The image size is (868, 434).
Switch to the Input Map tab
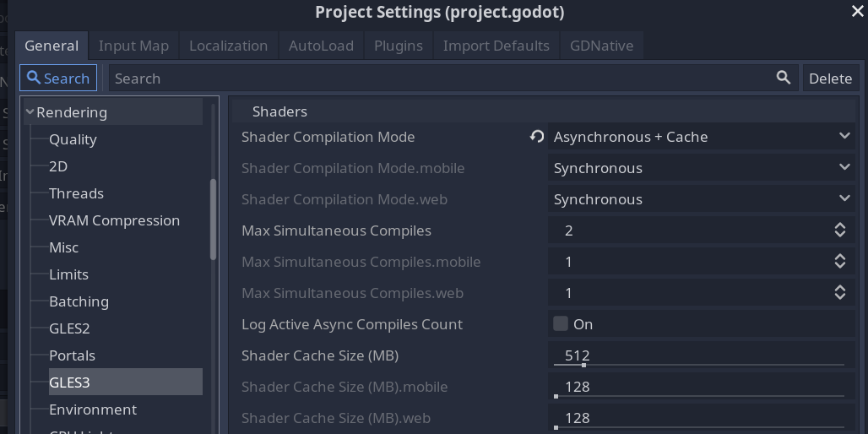coord(133,46)
